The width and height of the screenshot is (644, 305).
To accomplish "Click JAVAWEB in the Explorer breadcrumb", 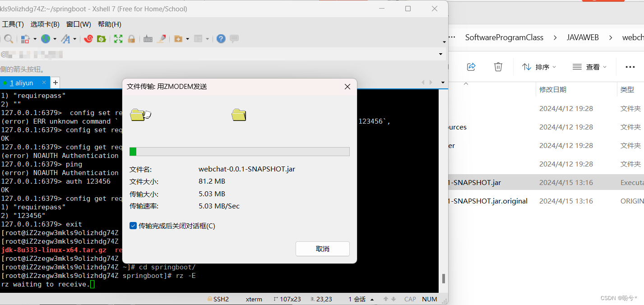I will [x=583, y=37].
